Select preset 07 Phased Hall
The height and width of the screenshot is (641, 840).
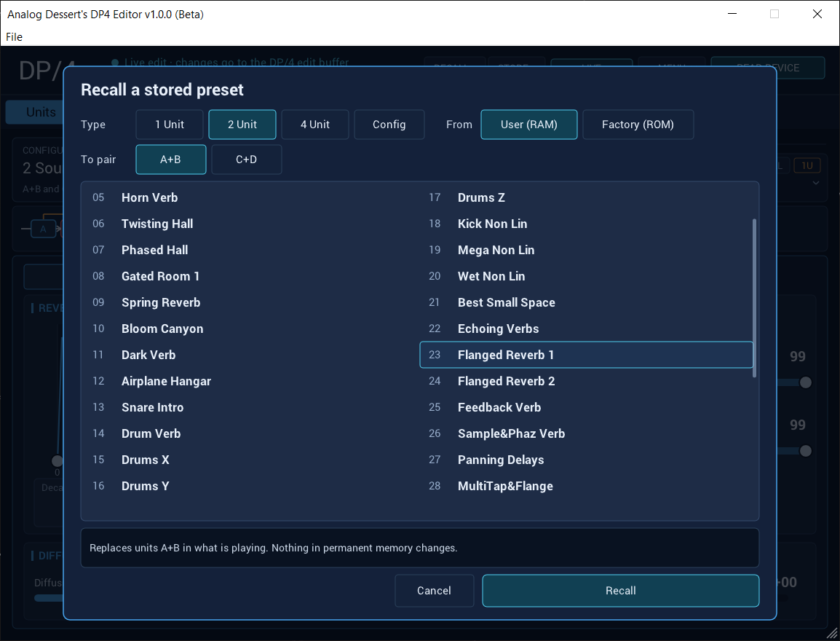[x=250, y=250]
